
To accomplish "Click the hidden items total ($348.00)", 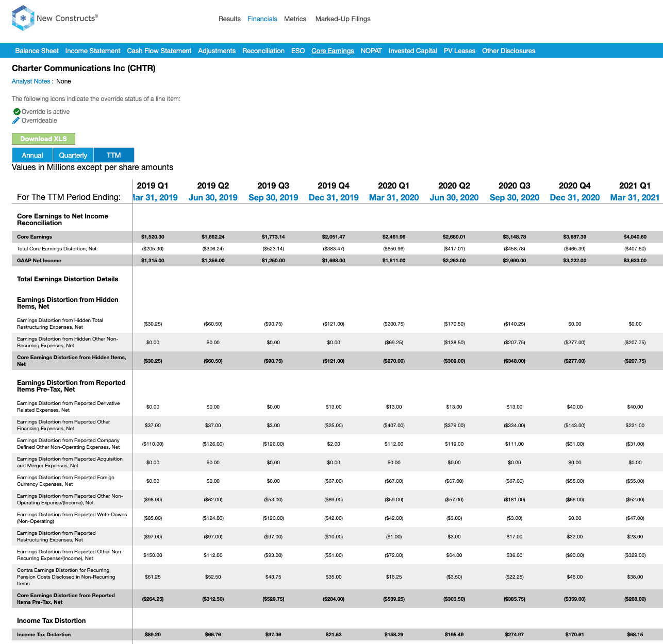I will pyautogui.click(x=515, y=361).
